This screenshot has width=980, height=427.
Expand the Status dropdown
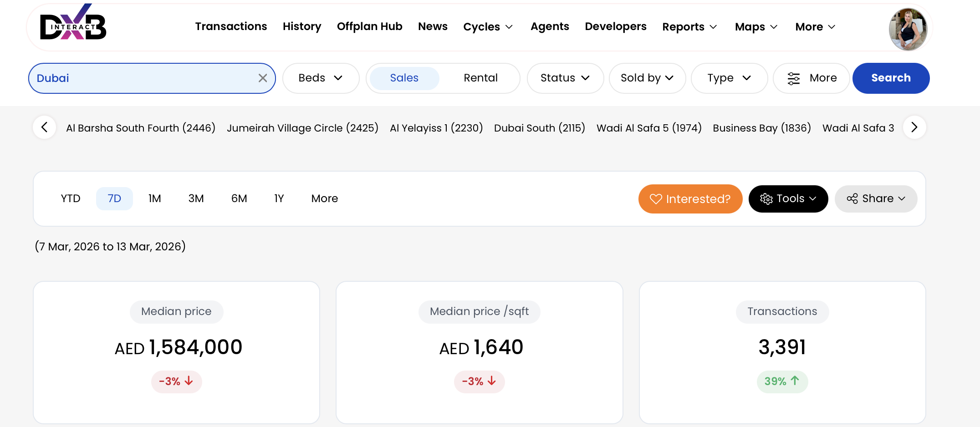565,78
